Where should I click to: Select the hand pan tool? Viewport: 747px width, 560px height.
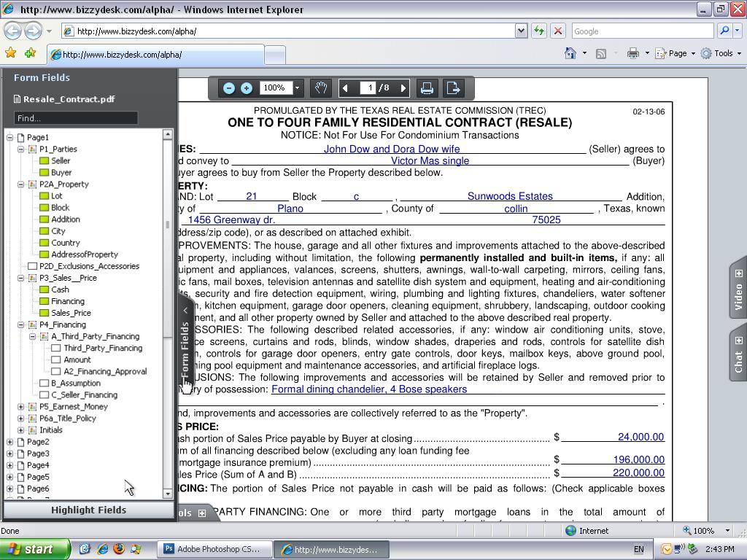click(320, 88)
